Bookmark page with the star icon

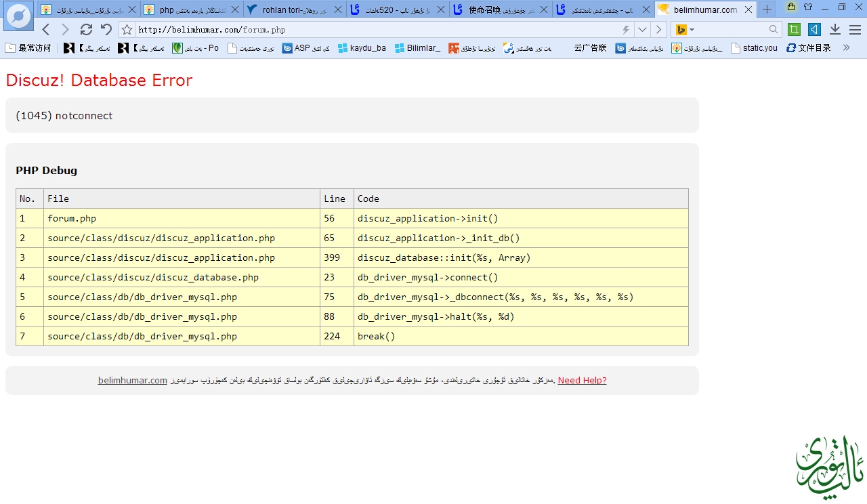pos(127,30)
